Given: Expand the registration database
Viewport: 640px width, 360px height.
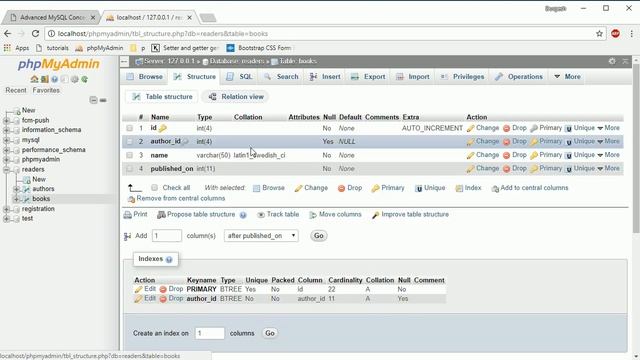Looking at the screenshot, I should (x=6, y=209).
